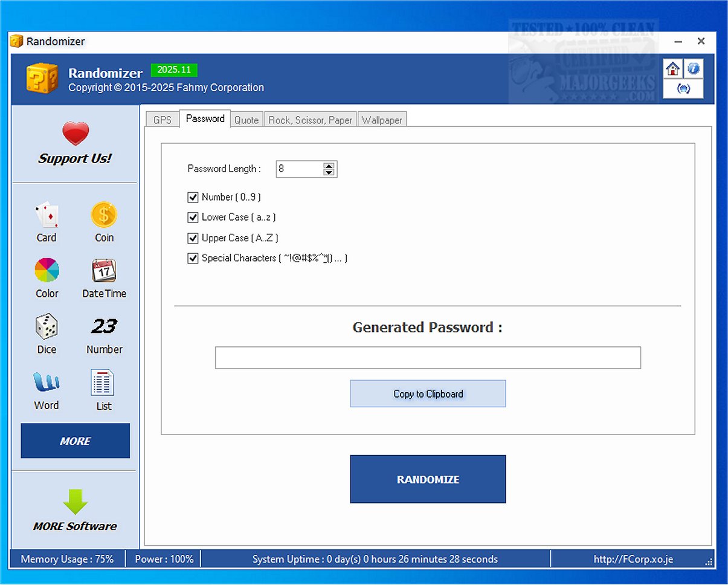Click the info icon in header
The image size is (728, 585).
694,69
